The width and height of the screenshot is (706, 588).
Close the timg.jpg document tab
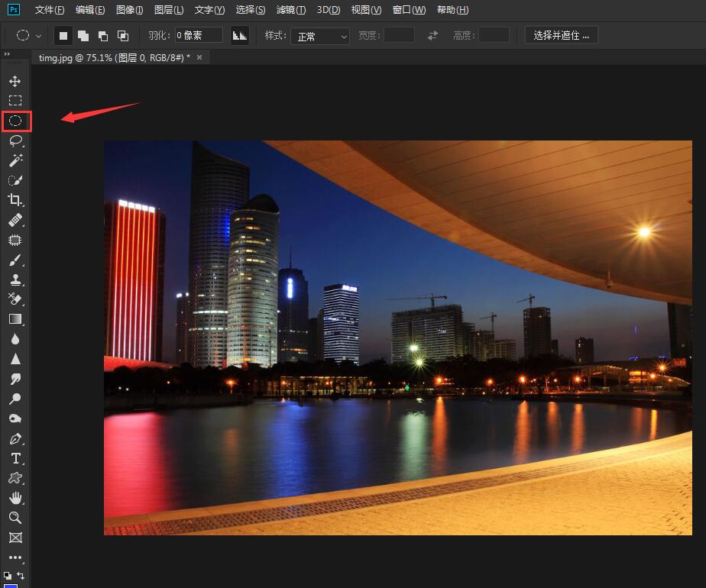click(199, 57)
